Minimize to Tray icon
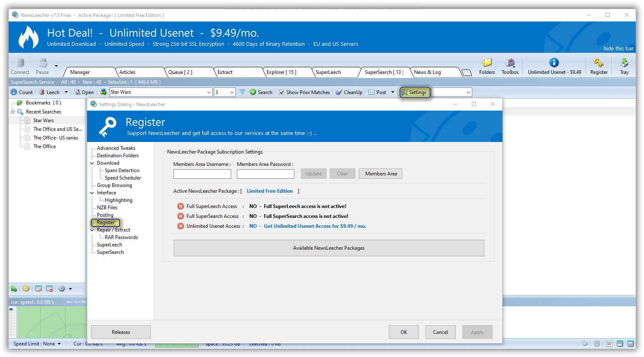Image resolution: width=644 pixels, height=357 pixels. coord(624,63)
